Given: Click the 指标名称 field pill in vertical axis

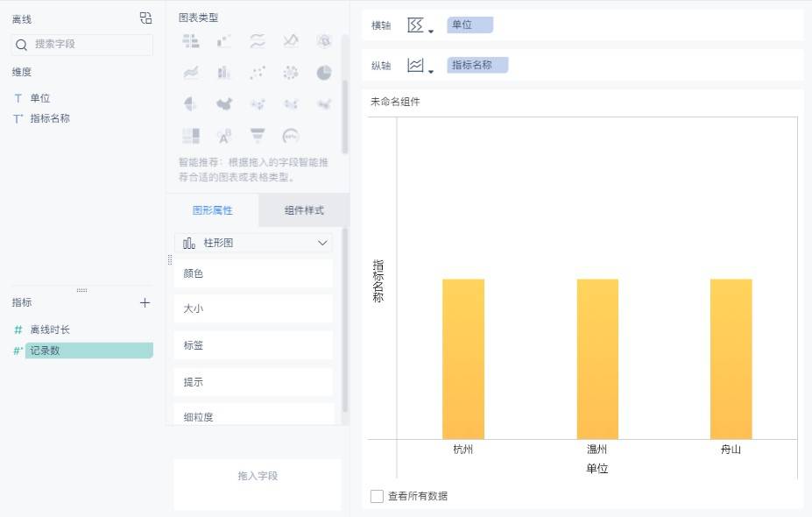Looking at the screenshot, I should pos(477,65).
